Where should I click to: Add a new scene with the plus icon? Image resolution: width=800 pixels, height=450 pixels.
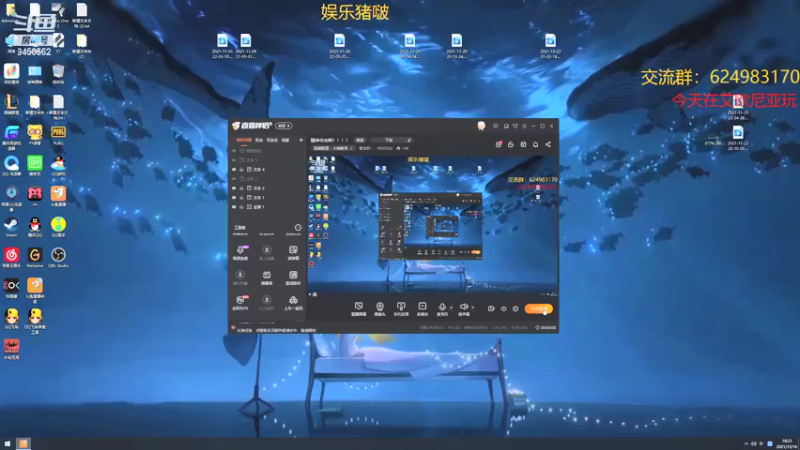pos(301,140)
